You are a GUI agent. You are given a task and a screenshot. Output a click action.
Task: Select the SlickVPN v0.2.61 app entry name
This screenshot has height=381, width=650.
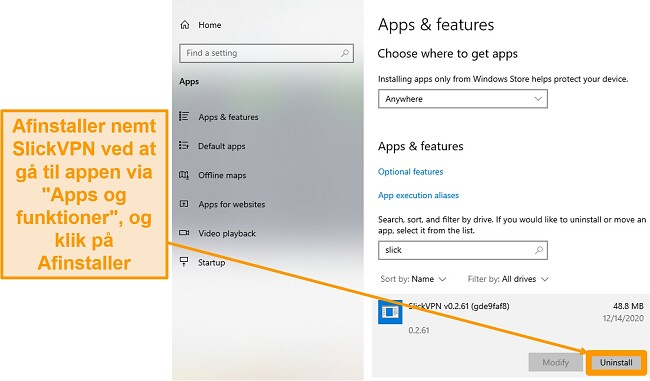coord(459,306)
